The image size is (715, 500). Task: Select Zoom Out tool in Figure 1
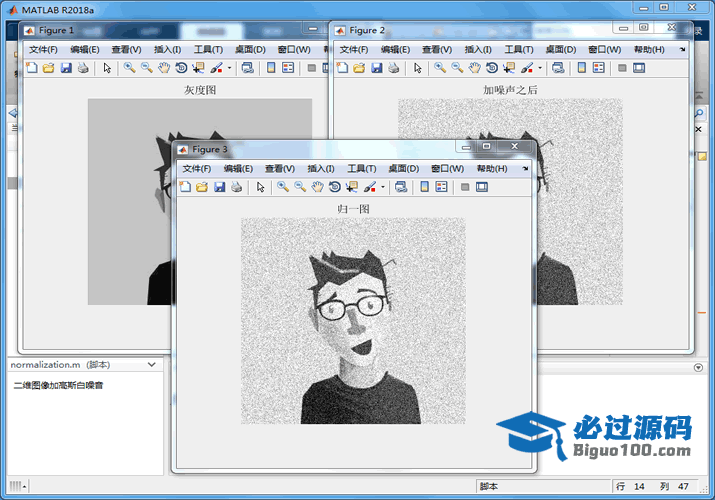[147, 68]
